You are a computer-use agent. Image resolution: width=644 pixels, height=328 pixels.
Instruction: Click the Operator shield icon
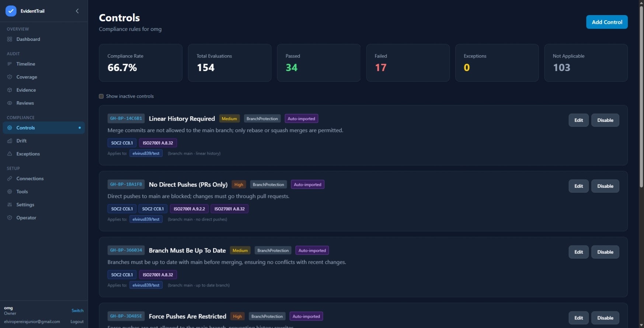(10, 218)
